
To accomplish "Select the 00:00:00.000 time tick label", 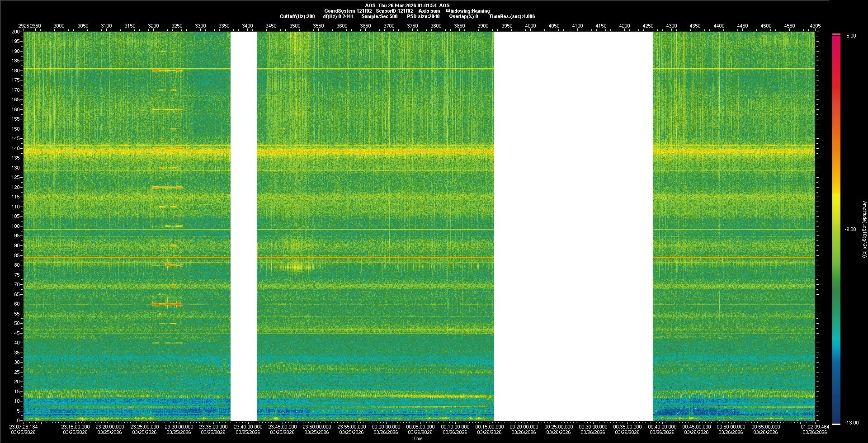I will pyautogui.click(x=386, y=426).
